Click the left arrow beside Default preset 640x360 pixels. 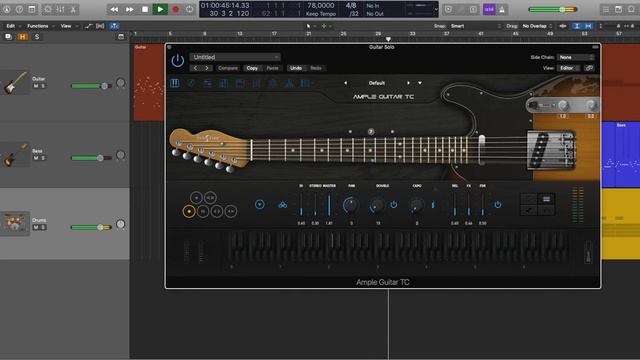[x=346, y=83]
